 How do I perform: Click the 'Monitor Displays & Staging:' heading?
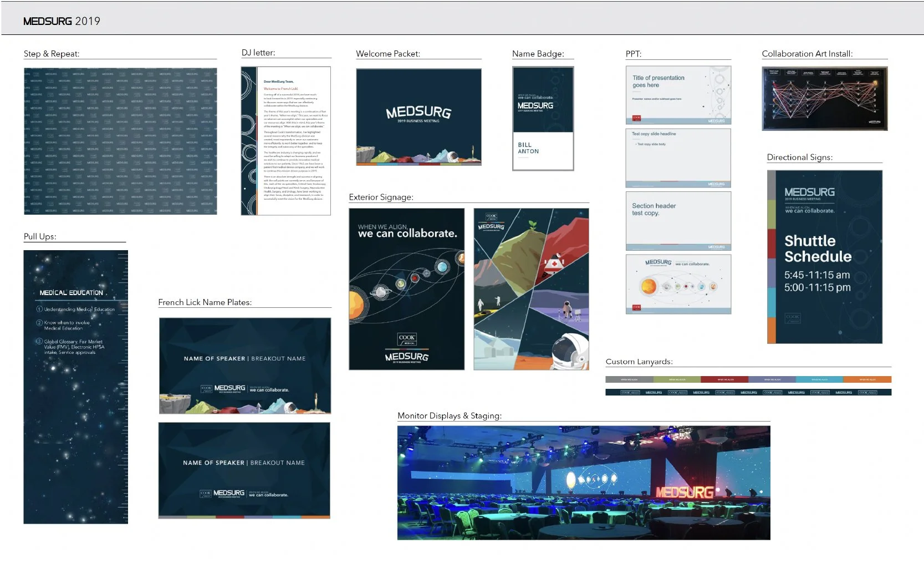point(450,415)
